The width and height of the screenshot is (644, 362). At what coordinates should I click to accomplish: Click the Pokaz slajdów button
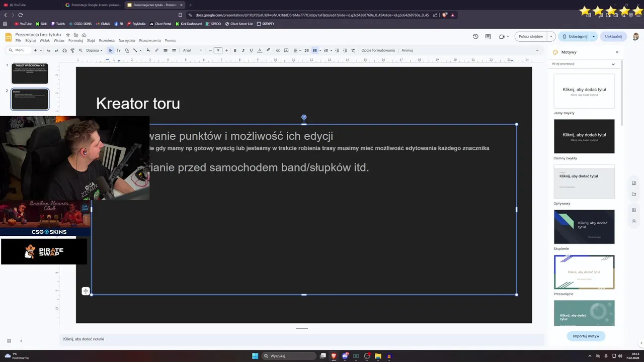click(531, 36)
